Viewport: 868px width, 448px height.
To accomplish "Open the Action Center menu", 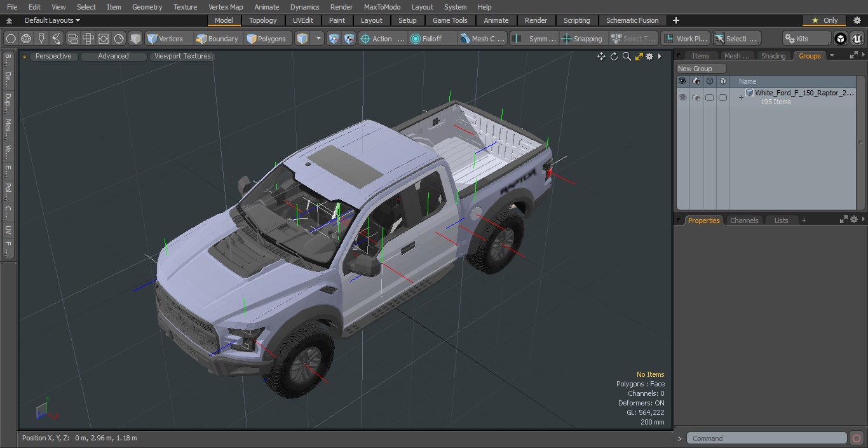I will click(x=383, y=39).
